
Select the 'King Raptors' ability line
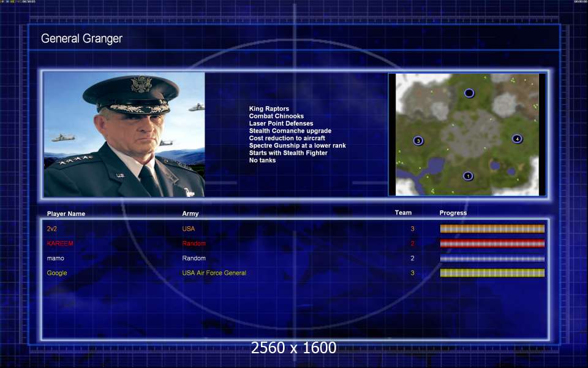click(x=269, y=109)
